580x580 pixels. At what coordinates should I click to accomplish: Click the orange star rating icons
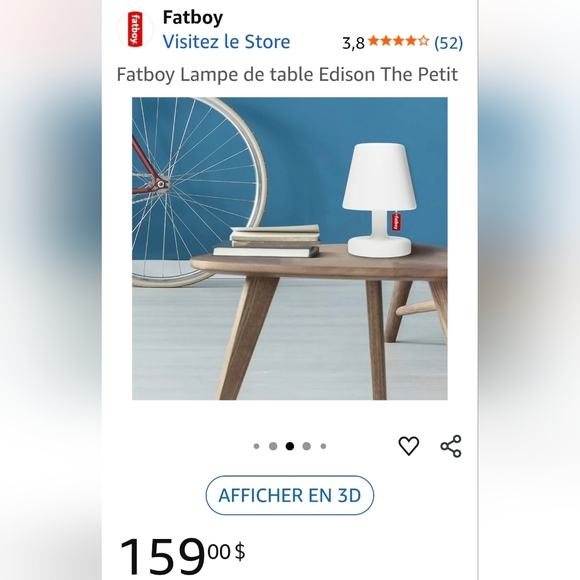coord(399,41)
